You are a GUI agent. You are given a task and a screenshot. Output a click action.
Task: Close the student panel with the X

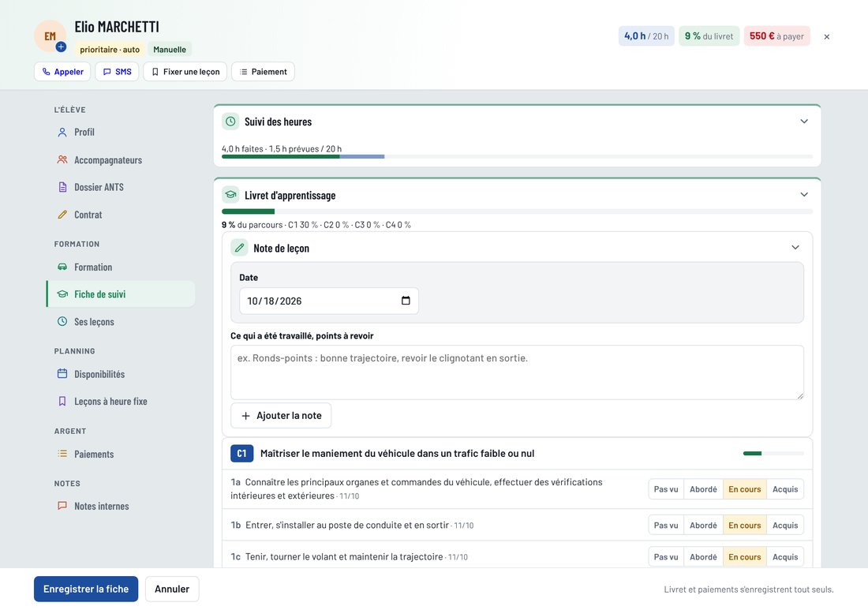coord(826,36)
